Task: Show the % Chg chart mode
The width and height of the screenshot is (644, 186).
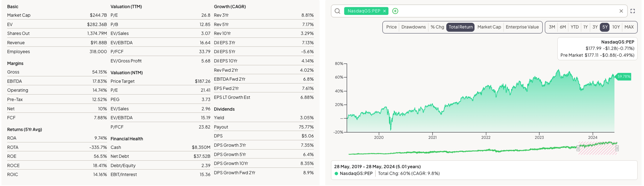Action: (437, 27)
